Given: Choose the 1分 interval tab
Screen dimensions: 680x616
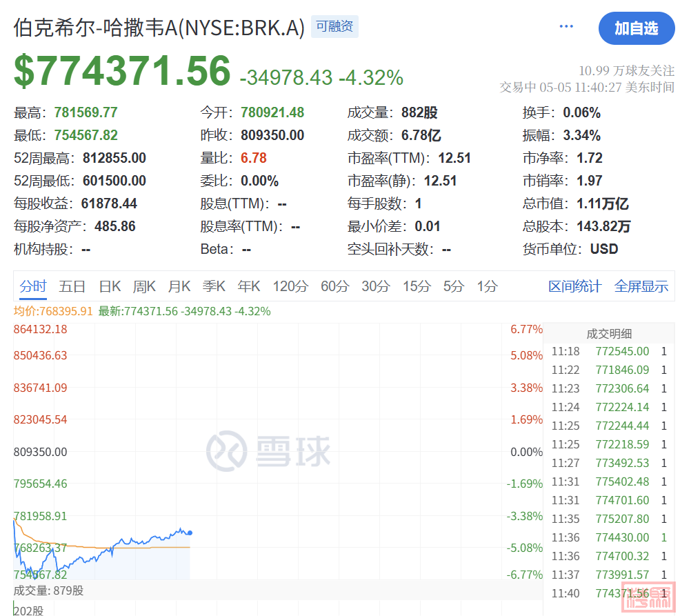Looking at the screenshot, I should (488, 286).
